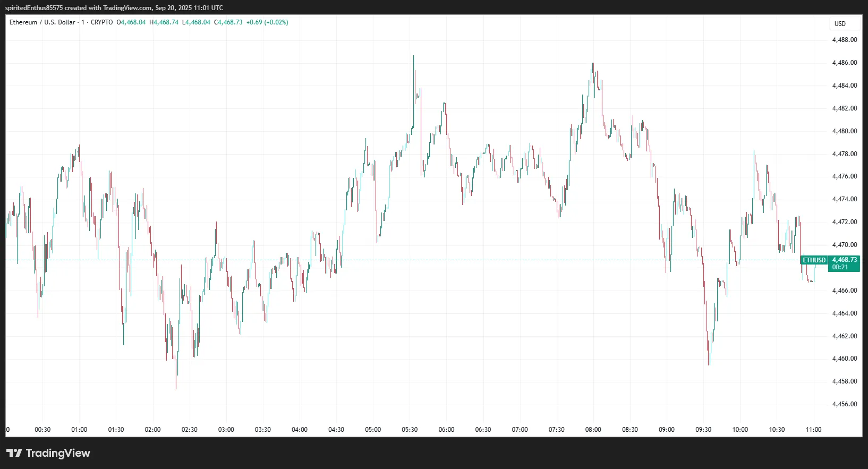Click the 08:00 time axis label
The height and width of the screenshot is (469, 868).
coord(593,430)
